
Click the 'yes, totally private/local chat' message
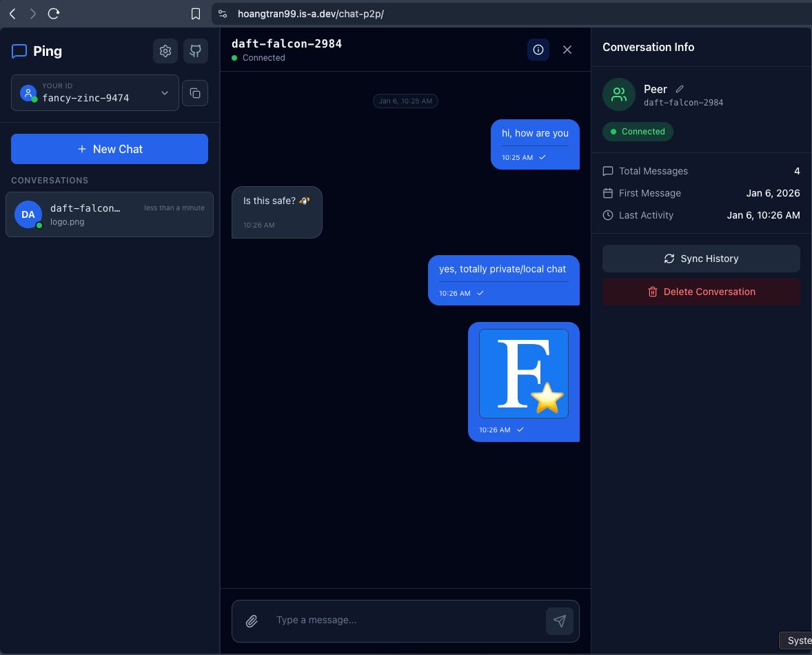(503, 280)
